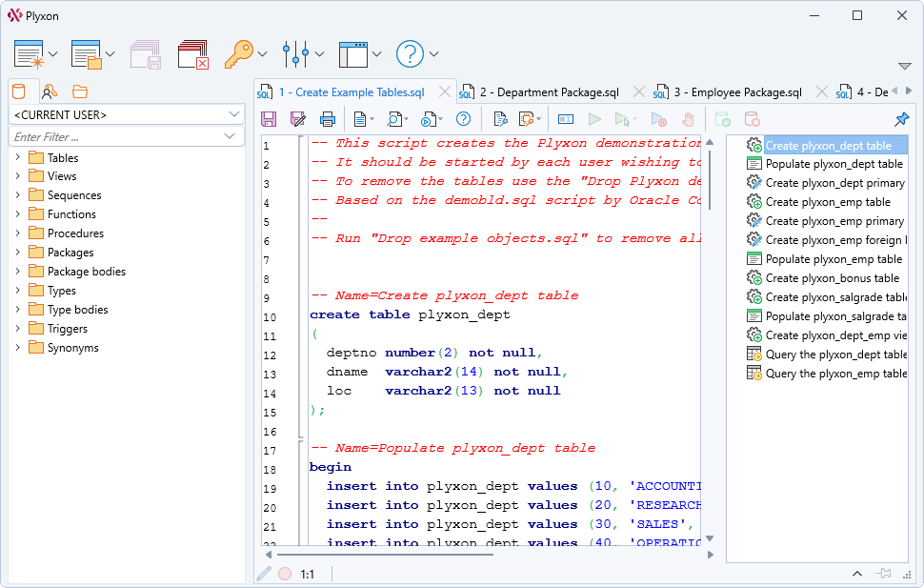Screen dimensions: 924x588
Task: Open the New window dropdown arrow
Action: coord(52,54)
